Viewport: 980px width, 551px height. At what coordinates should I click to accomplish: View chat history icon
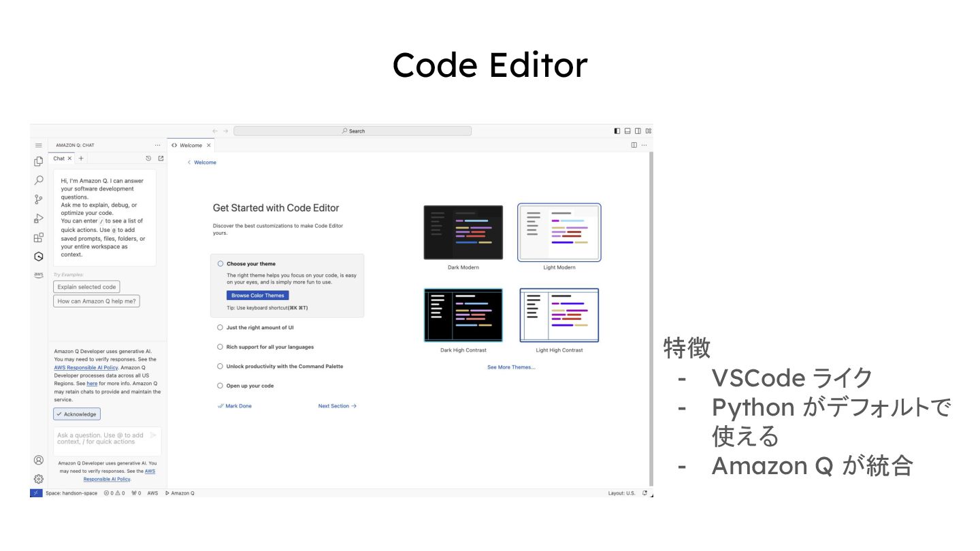coord(148,158)
